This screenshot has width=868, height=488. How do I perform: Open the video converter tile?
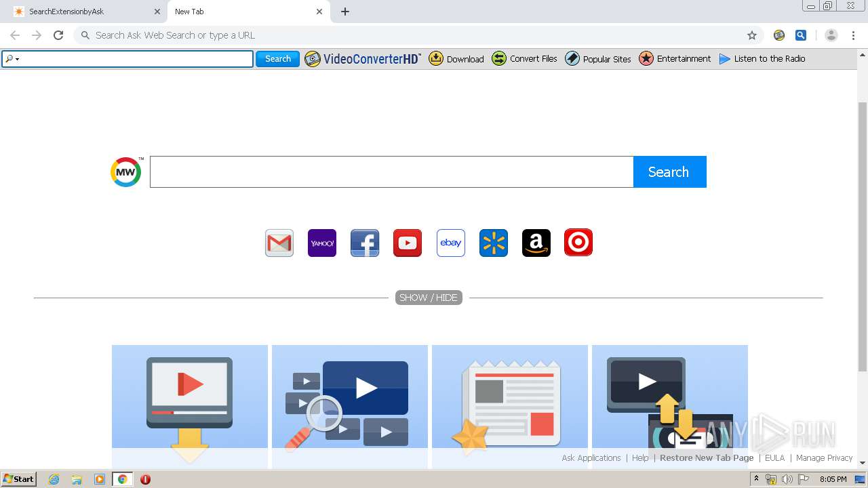coord(670,407)
